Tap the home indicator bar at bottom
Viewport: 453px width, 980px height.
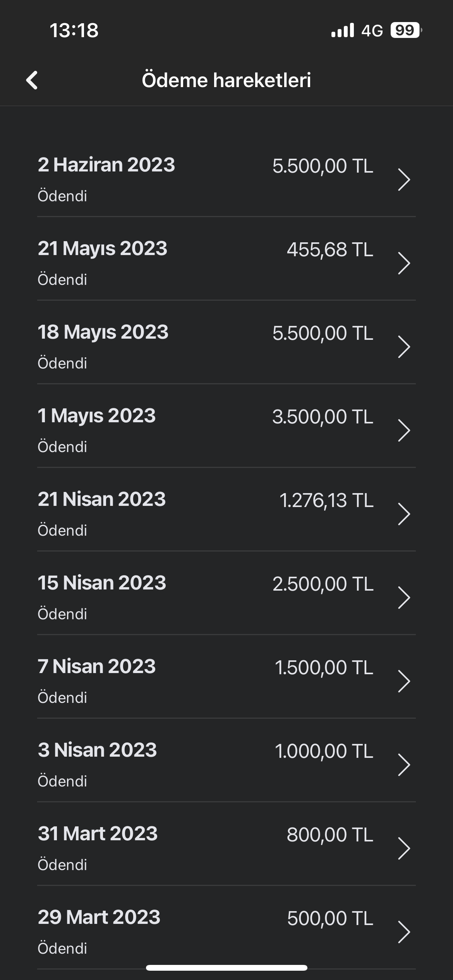click(226, 968)
